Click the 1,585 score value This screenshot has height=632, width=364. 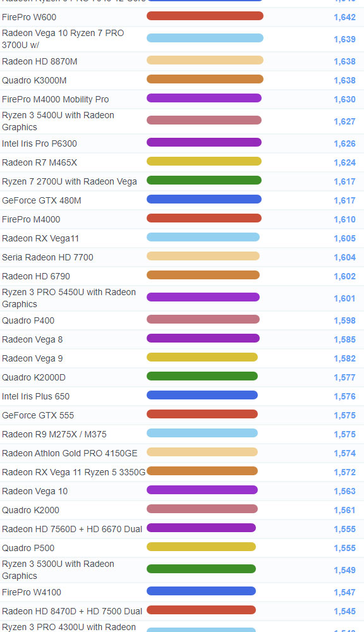pos(344,340)
